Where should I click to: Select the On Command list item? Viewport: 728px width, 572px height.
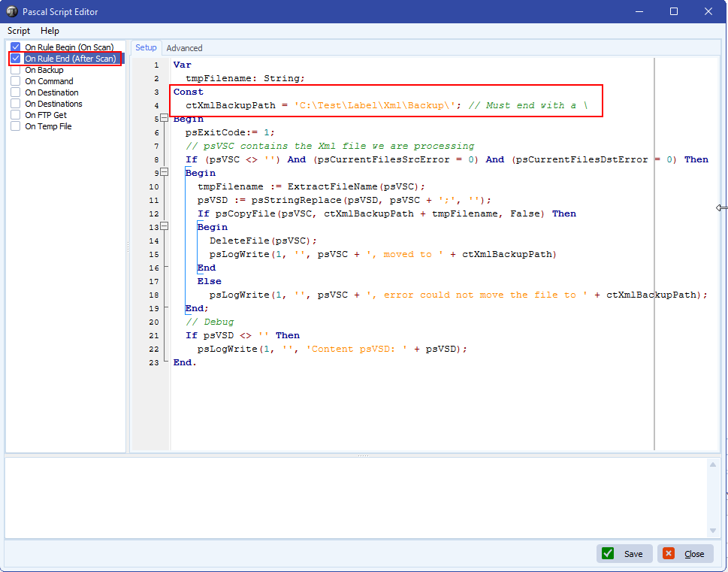(x=49, y=81)
